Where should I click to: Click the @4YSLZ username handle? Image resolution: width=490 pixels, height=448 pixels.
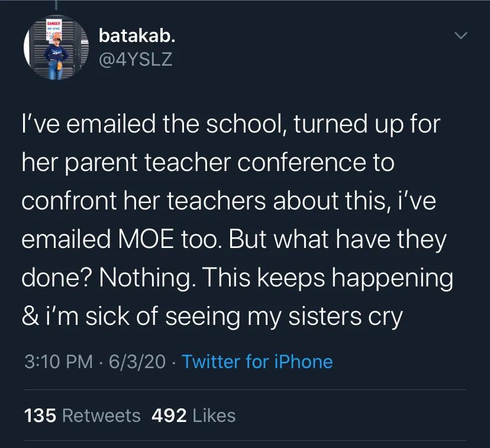pyautogui.click(x=136, y=59)
